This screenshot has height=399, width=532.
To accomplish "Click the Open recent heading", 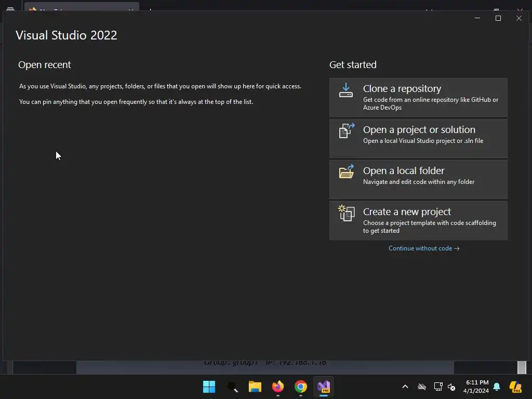I will [x=45, y=65].
